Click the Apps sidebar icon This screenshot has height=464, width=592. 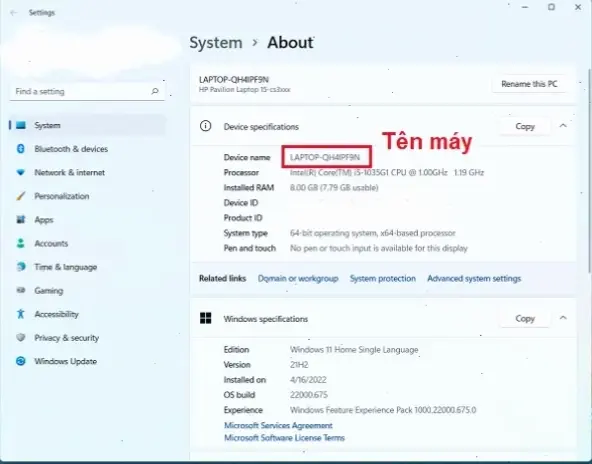[x=21, y=219]
